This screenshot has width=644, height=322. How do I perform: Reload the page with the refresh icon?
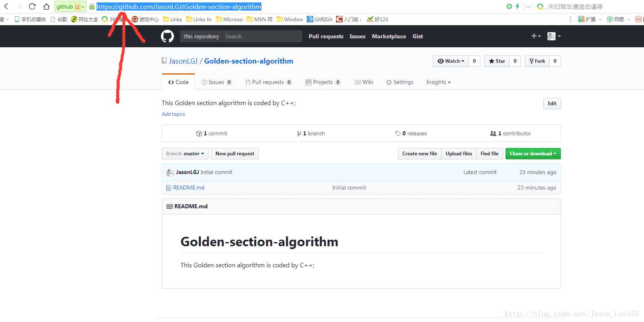[x=33, y=7]
